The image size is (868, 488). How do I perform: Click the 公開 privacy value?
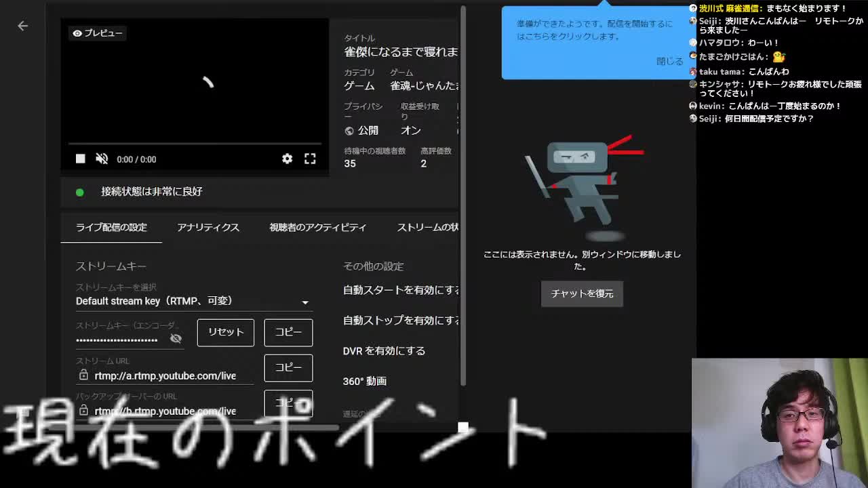368,131
